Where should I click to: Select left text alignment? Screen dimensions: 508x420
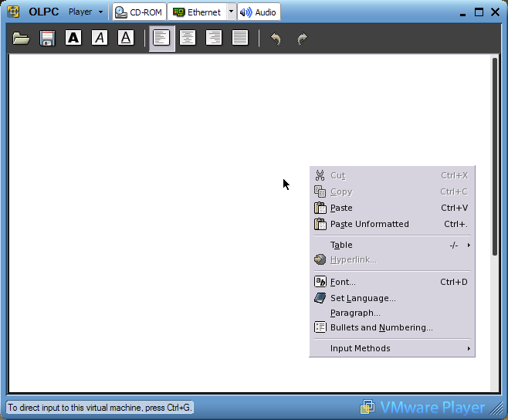pyautogui.click(x=161, y=39)
